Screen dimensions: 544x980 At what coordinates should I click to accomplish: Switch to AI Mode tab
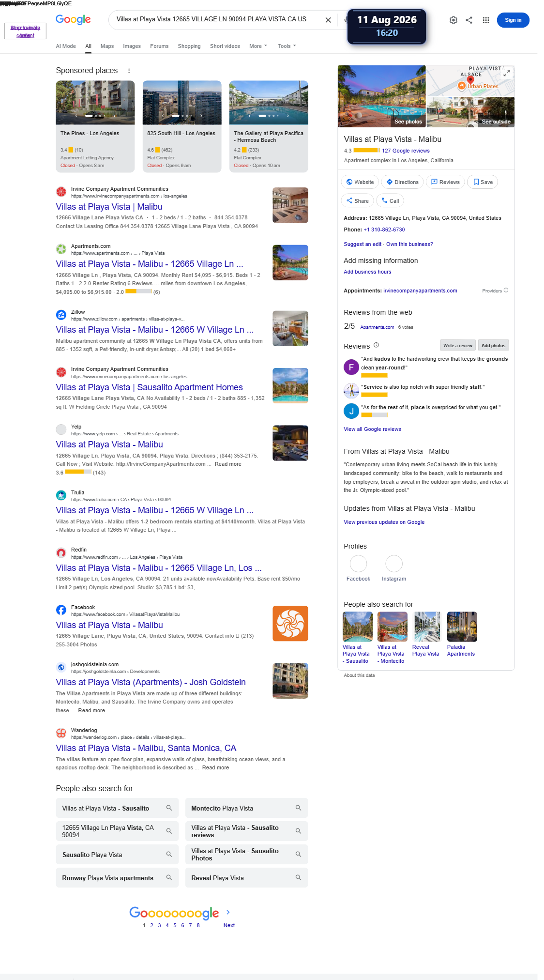(66, 46)
